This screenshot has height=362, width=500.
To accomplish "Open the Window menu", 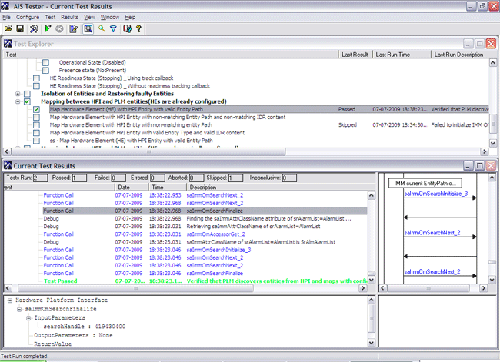I will pos(110,17).
